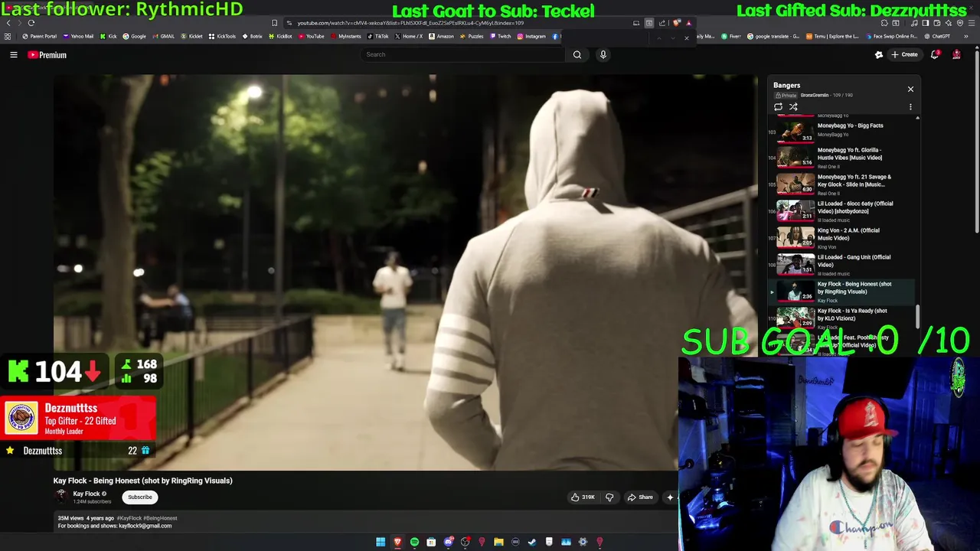Open the Twitch bookmark
The image size is (980, 551).
click(x=499, y=36)
